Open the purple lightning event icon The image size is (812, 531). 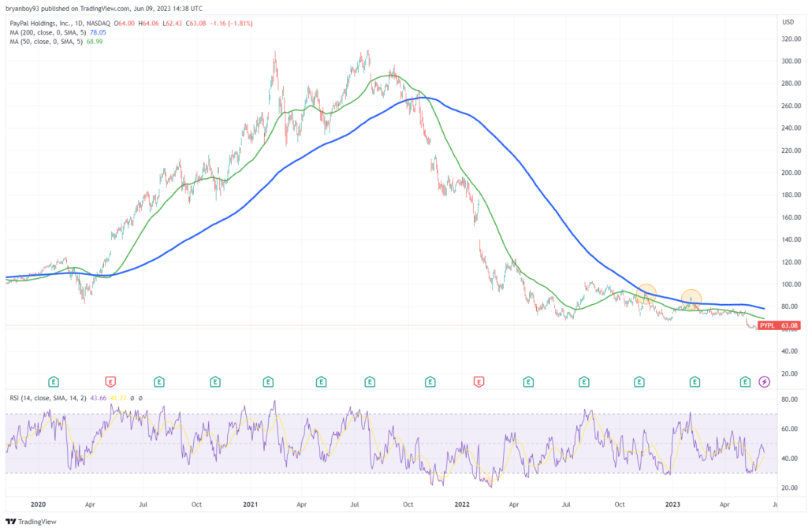(762, 381)
